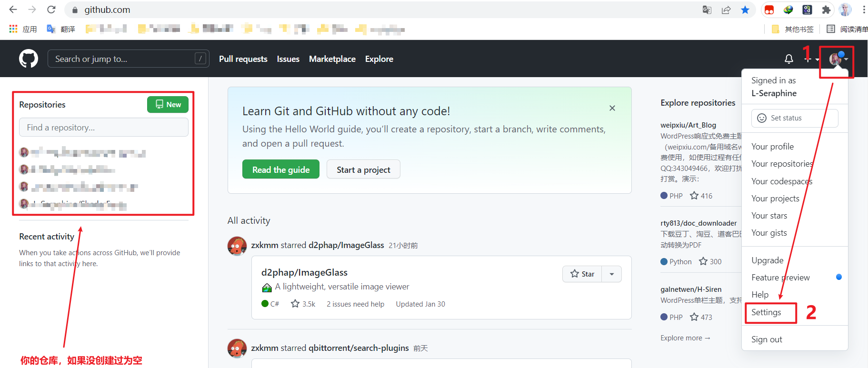
Task: Open the d2phap/ImageGlass repository card title
Action: 304,272
